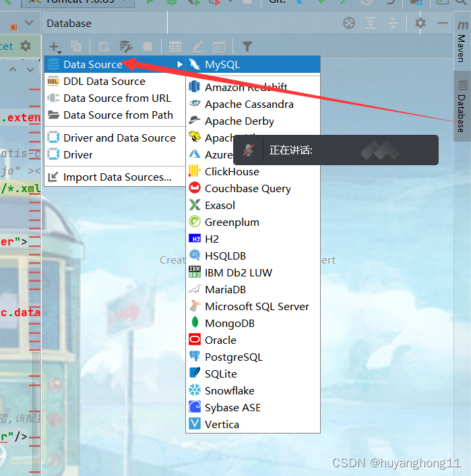Open the dropdown chevron above editor tabs

(x=29, y=23)
